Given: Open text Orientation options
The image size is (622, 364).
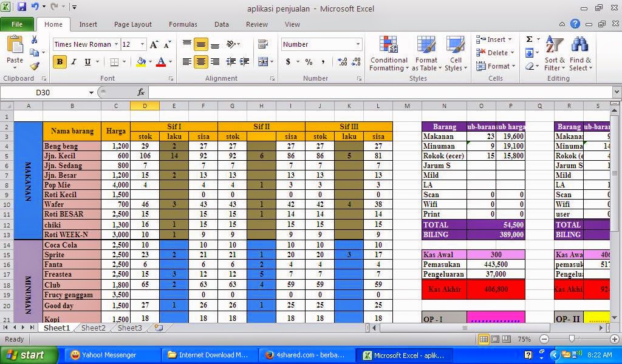Looking at the screenshot, I should (x=231, y=44).
